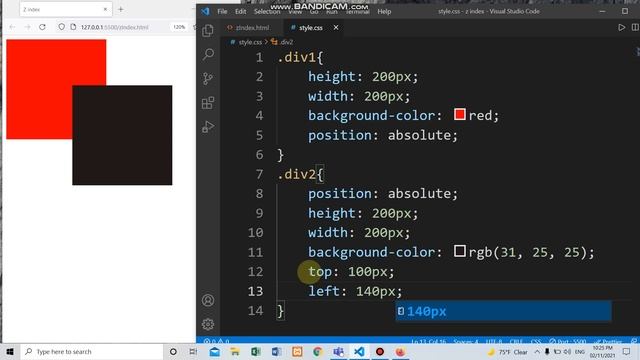Click the Windows search box
This screenshot has height=360, width=640.
click(x=92, y=351)
